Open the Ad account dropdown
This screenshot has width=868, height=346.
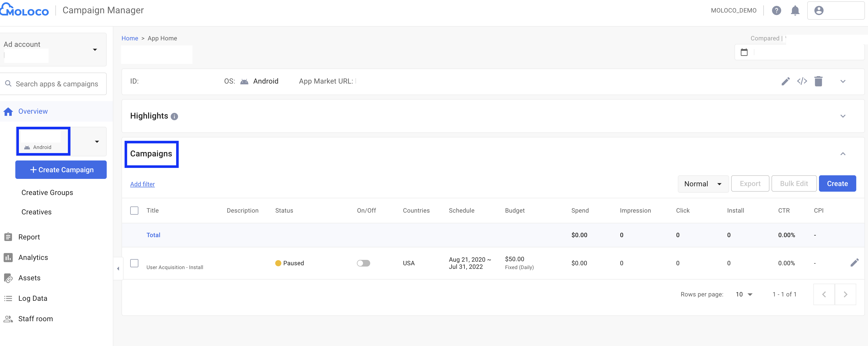pos(95,50)
